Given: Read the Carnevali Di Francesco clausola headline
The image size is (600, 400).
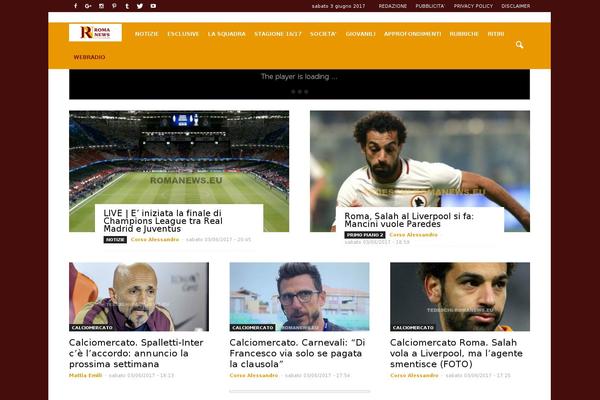Looking at the screenshot, I should pos(297,353).
